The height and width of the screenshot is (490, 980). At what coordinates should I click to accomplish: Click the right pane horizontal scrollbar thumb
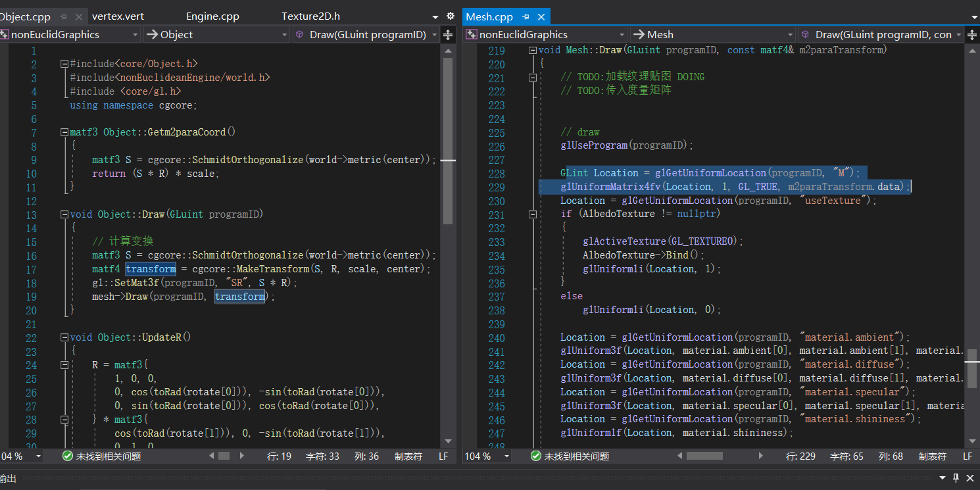tap(703, 456)
